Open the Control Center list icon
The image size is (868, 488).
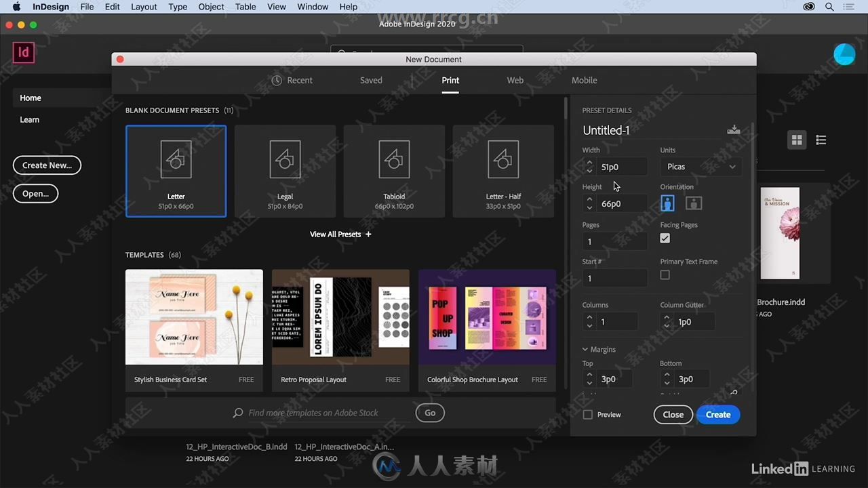pos(850,7)
